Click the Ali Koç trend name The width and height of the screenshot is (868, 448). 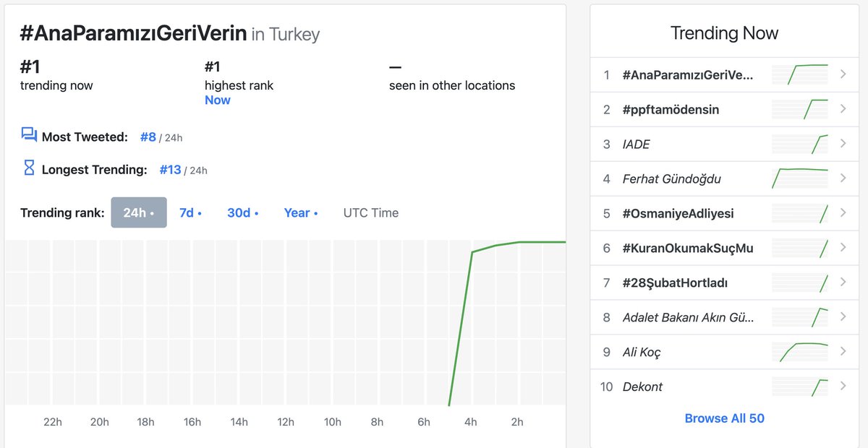[642, 353]
